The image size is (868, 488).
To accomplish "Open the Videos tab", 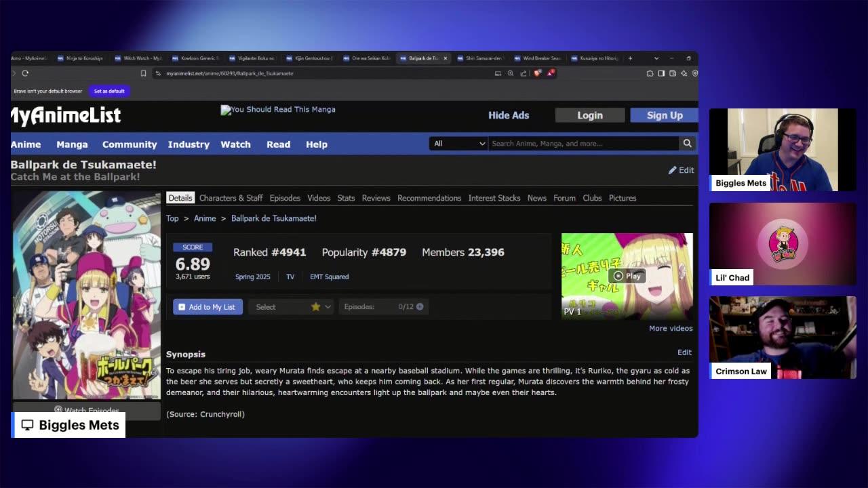I will (x=319, y=198).
